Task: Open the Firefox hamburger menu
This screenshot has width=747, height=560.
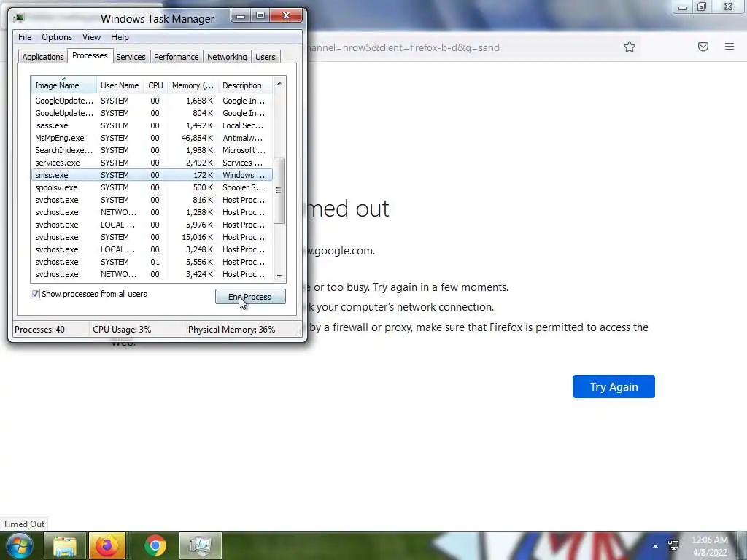Action: click(729, 46)
